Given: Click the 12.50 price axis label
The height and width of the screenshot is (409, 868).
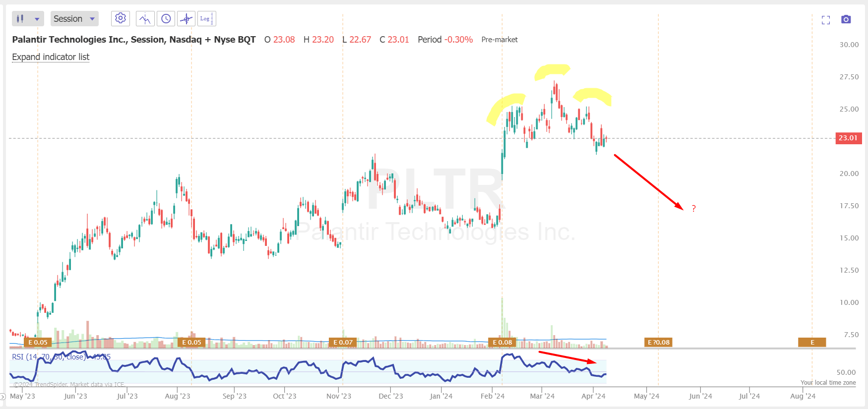Looking at the screenshot, I should [x=849, y=270].
